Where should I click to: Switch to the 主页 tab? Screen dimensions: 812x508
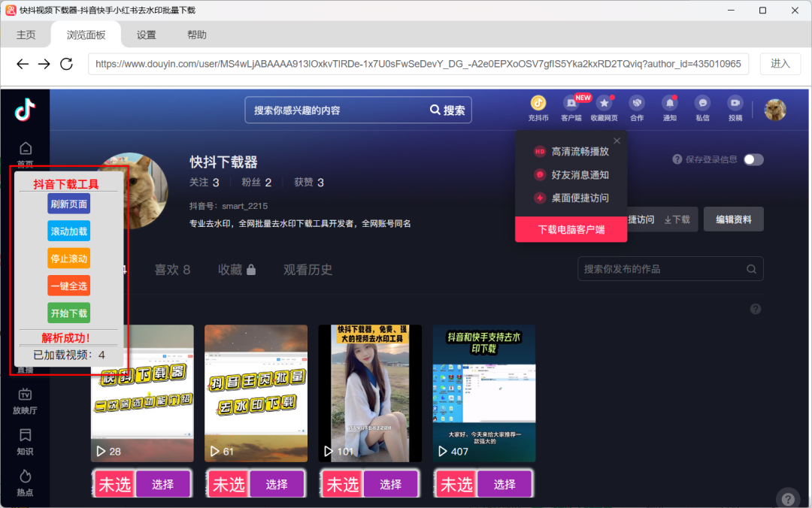26,35
